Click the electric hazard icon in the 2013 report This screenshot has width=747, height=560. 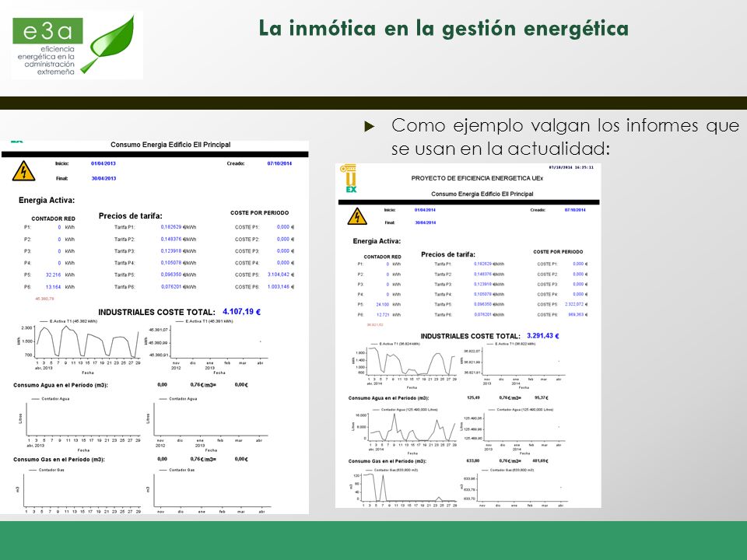(23, 171)
